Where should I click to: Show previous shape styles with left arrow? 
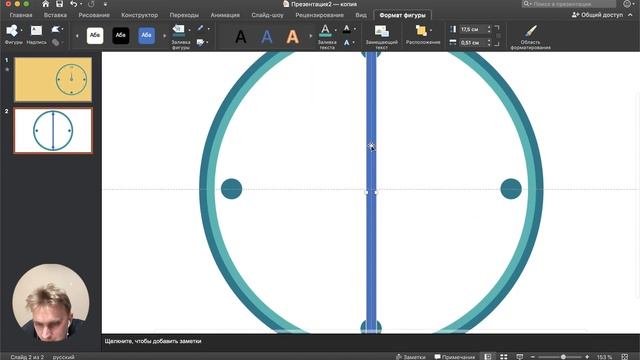click(x=77, y=36)
